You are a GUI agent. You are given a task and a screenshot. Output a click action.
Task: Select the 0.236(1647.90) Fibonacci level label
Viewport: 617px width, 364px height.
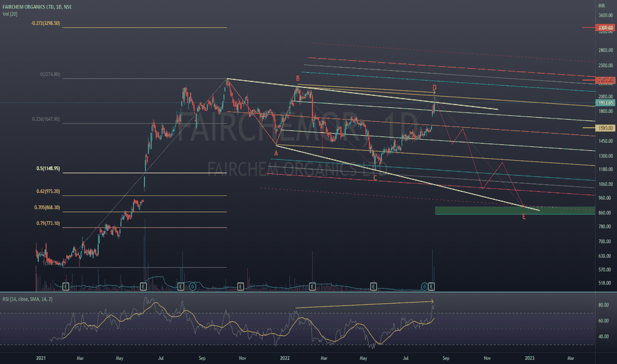pyautogui.click(x=46, y=119)
